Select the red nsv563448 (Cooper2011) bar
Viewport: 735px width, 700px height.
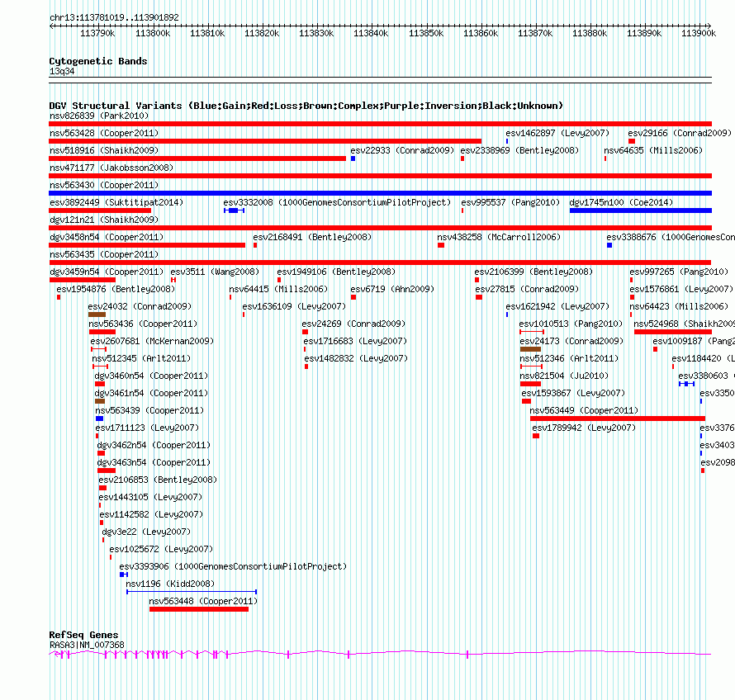pos(199,609)
